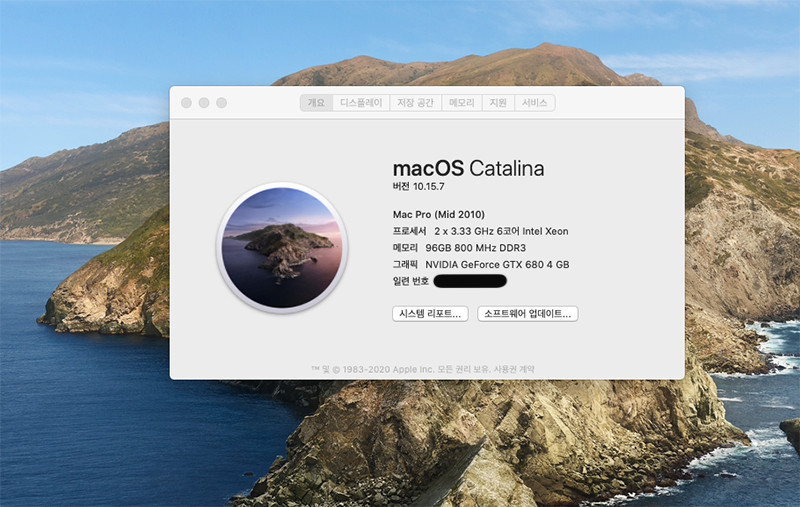Screen dimensions: 800x507
Task: Open the 사용권 계약 link
Action: (x=518, y=369)
